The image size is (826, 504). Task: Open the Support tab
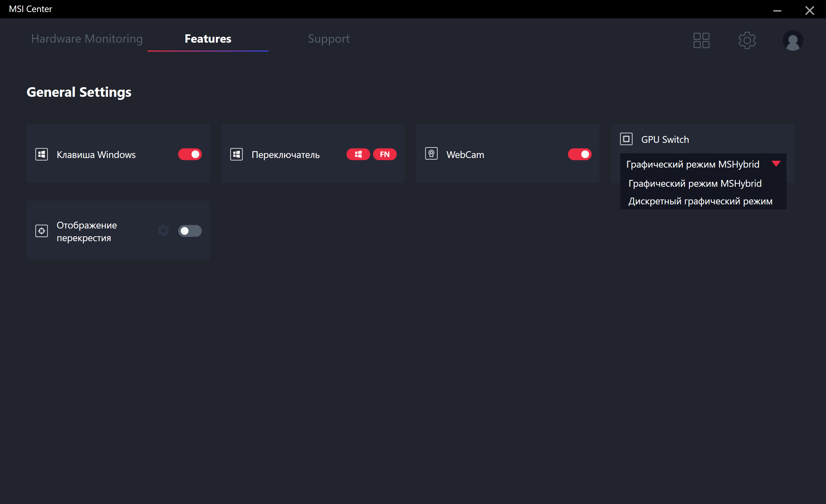(329, 39)
